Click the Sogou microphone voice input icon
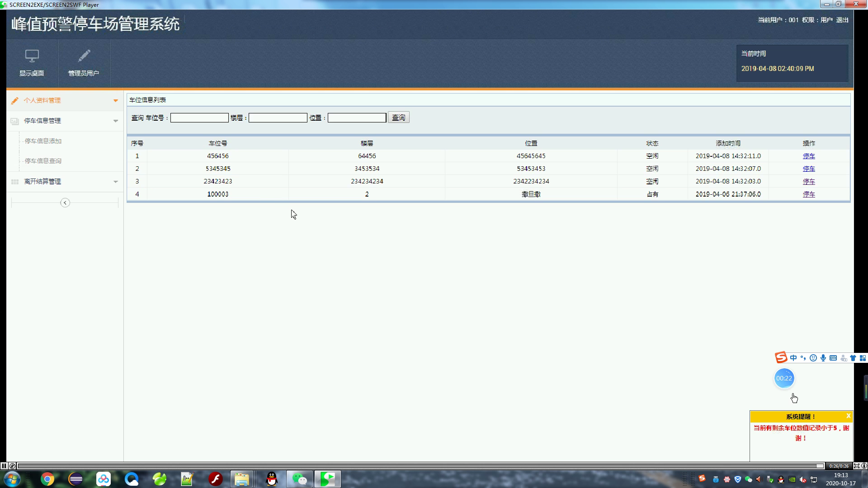868x488 pixels. coord(823,358)
